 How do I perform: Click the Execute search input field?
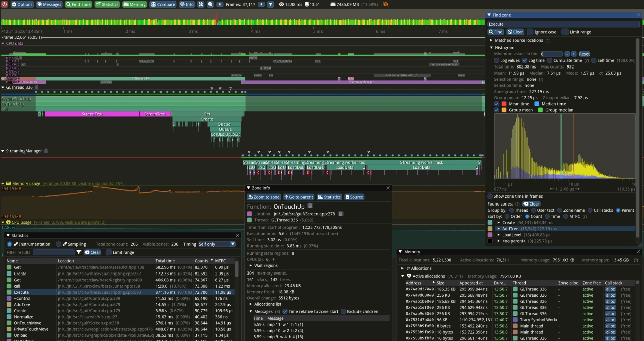tap(562, 24)
